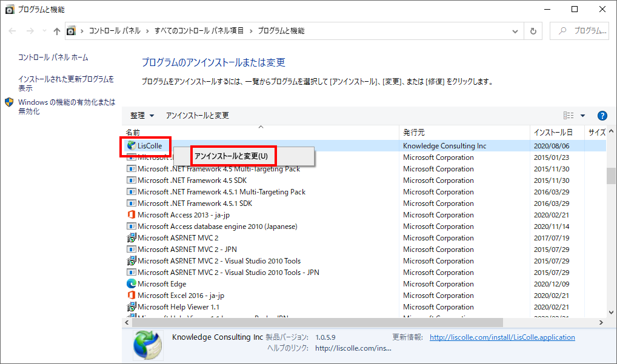Select Microsoft ASP.NET MVC 2 icon

[x=131, y=238]
